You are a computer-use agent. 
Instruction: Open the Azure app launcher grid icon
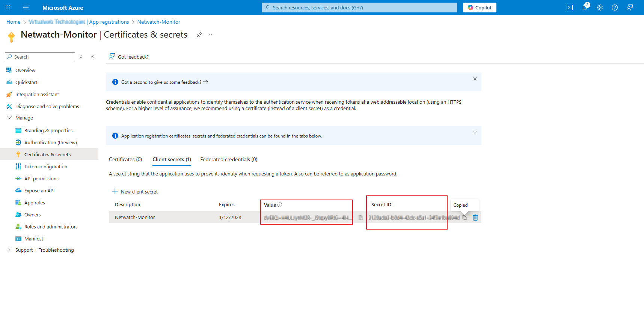pos(8,8)
